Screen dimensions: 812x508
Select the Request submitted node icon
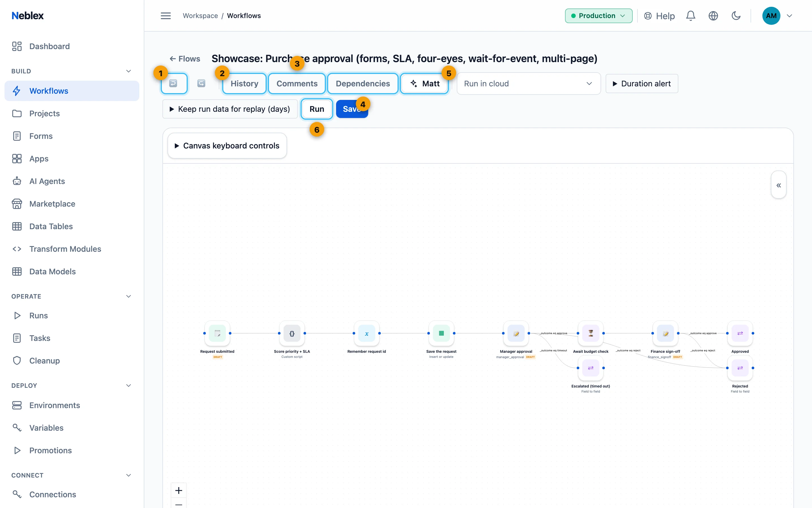[217, 333]
